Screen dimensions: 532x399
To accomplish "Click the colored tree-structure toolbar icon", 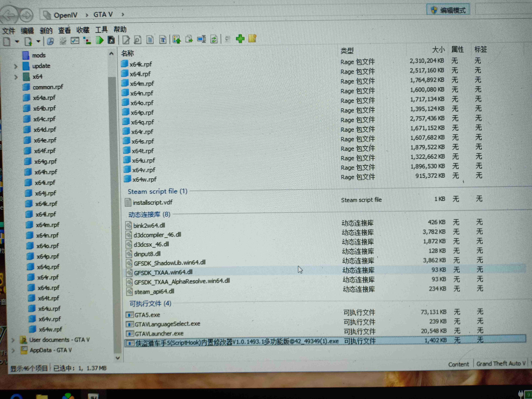I will [x=87, y=40].
